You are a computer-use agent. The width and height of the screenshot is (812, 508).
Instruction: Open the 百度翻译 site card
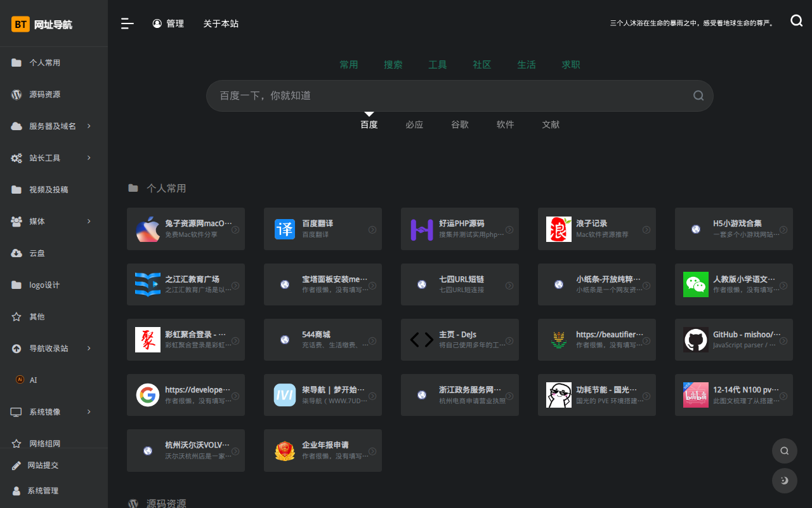322,229
